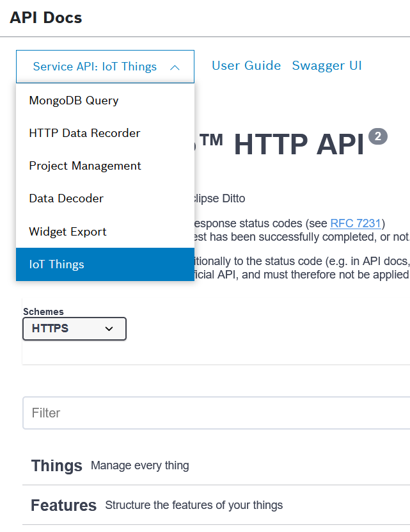
Task: Open the User Guide link
Action: 246,65
